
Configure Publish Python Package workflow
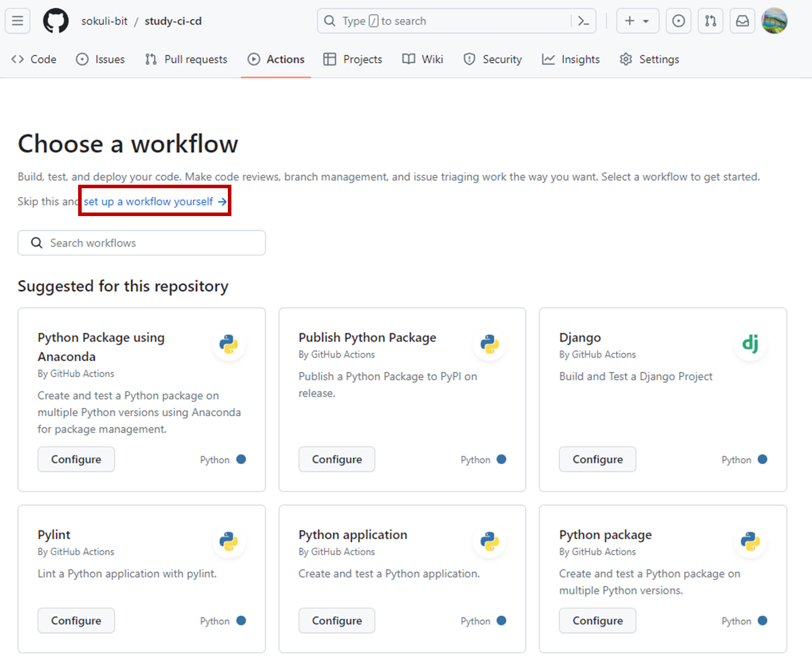(x=337, y=459)
